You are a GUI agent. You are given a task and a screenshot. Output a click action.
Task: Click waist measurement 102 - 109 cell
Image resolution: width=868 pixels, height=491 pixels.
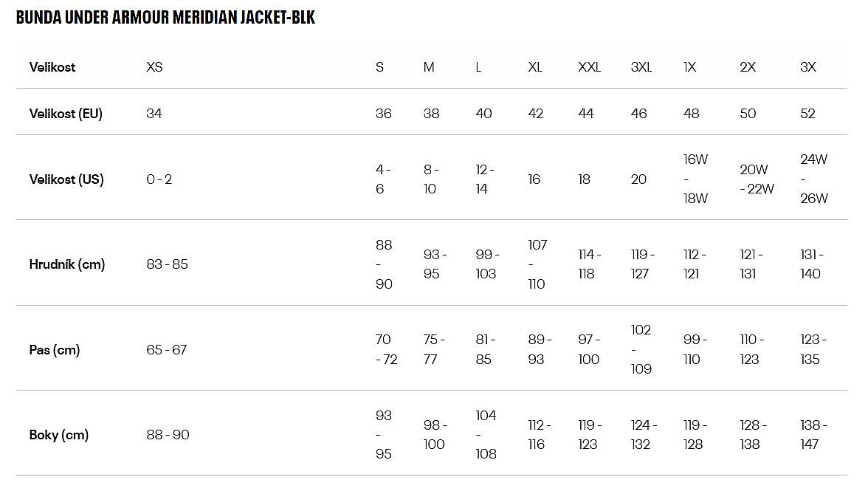coord(641,349)
